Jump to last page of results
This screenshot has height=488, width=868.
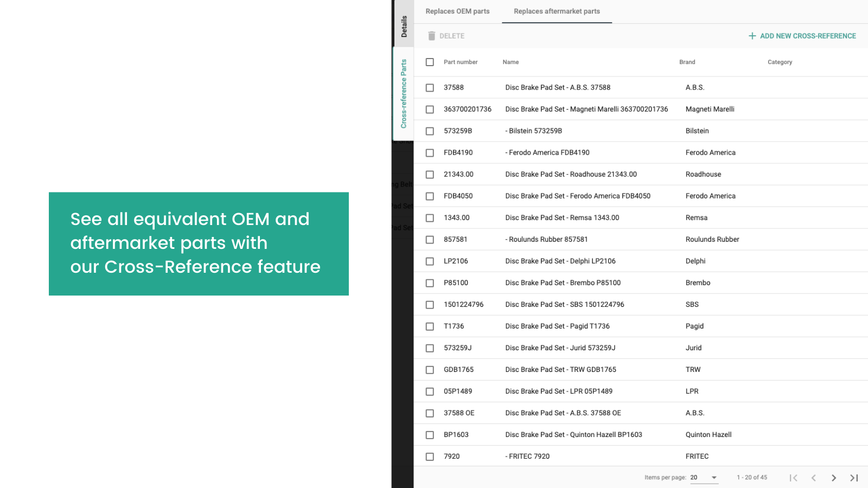coord(854,478)
